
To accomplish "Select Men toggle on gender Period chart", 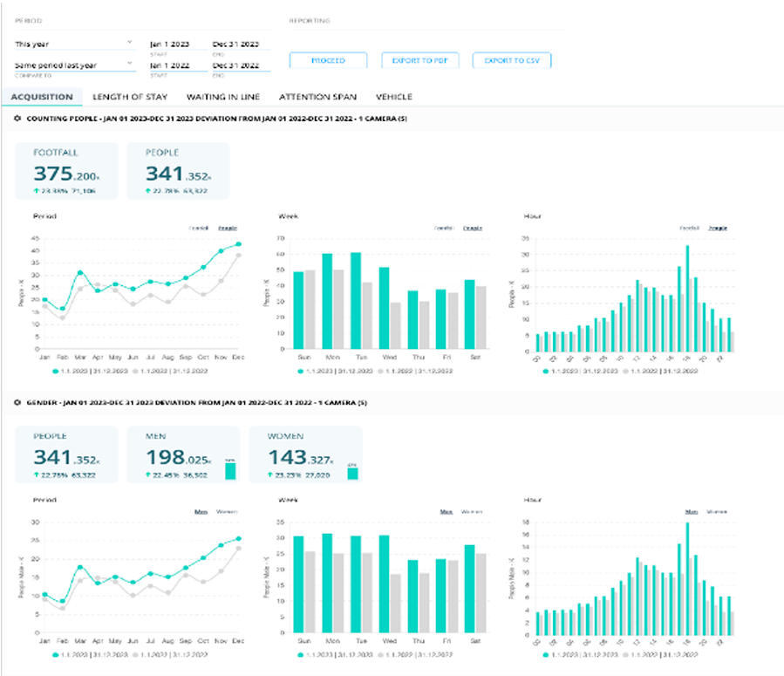I will 201,511.
